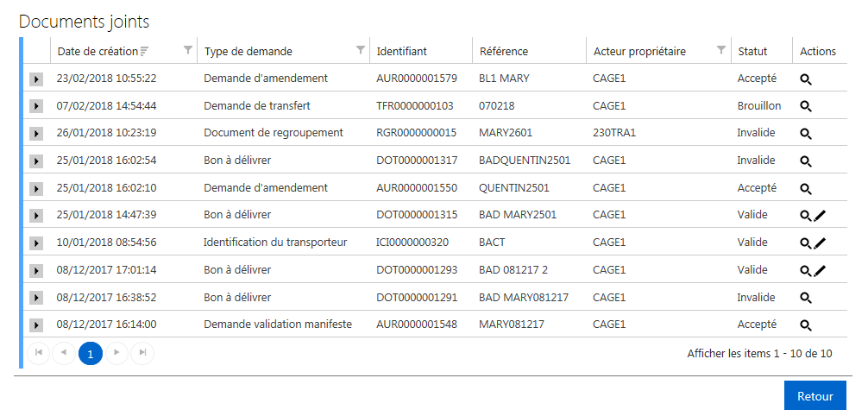Click pencil icon for ICI0000000320 row
Image resolution: width=868 pixels, height=416 pixels.
pos(820,243)
